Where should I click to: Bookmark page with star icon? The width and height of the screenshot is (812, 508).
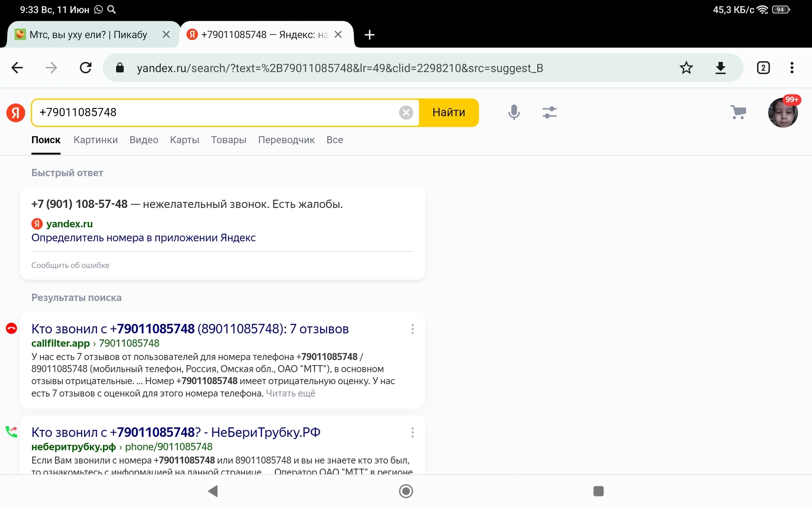coord(686,68)
